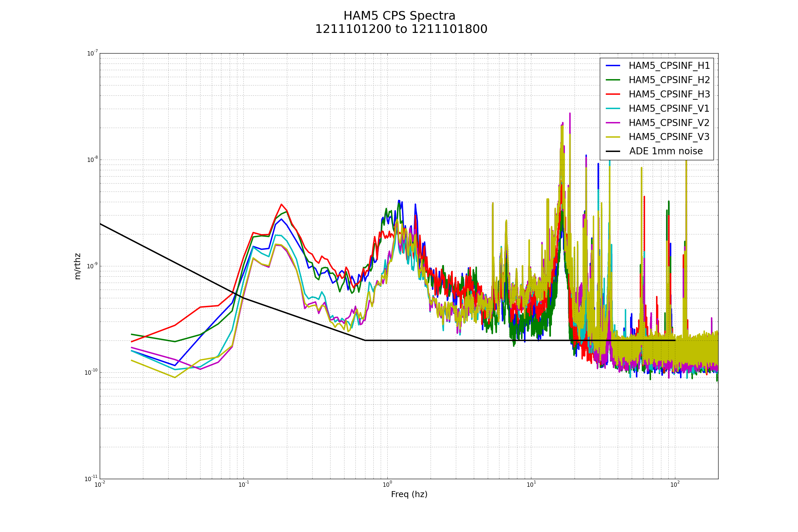Click the HAM5 CPS Spectra title
798x532 pixels.
399,16
